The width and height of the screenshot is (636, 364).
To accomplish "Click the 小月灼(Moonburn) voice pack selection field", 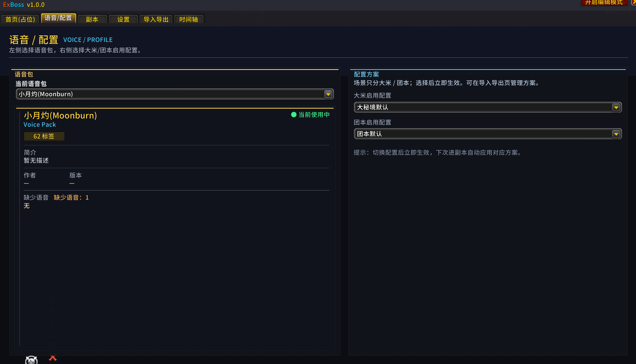I will click(175, 94).
